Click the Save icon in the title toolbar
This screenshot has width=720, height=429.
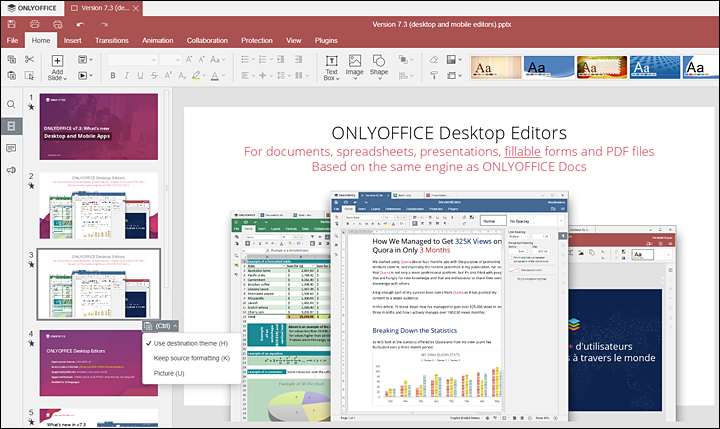(11, 24)
